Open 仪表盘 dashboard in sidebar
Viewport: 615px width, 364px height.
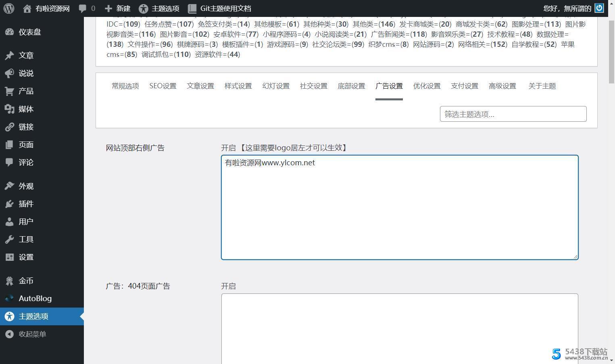tap(29, 32)
